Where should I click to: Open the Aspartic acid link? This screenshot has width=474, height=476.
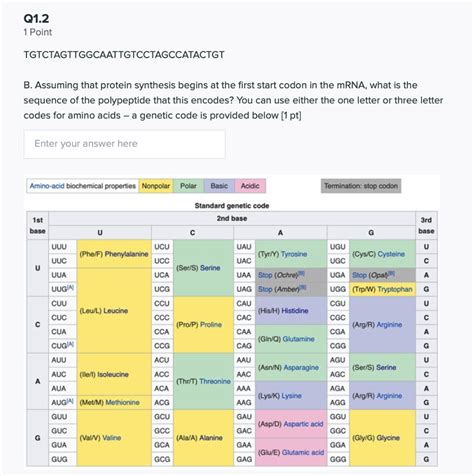303,424
